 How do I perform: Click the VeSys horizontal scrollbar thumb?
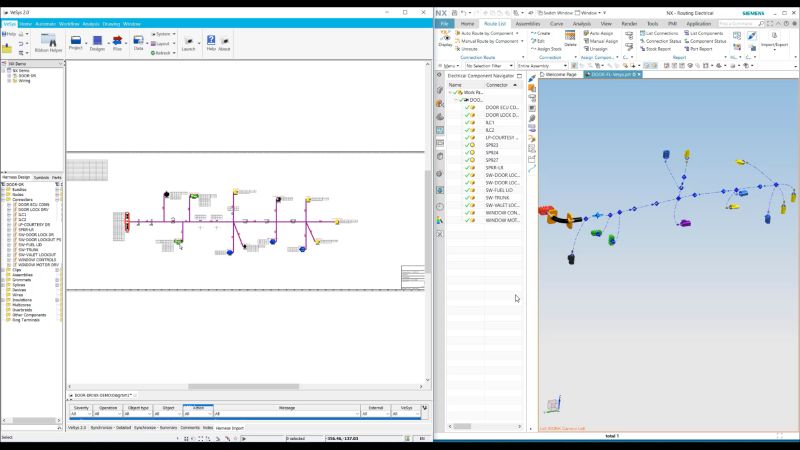click(243, 387)
